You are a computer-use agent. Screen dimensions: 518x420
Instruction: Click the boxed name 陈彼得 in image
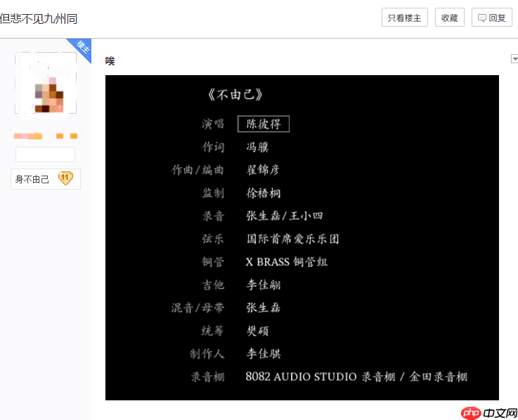click(x=264, y=124)
